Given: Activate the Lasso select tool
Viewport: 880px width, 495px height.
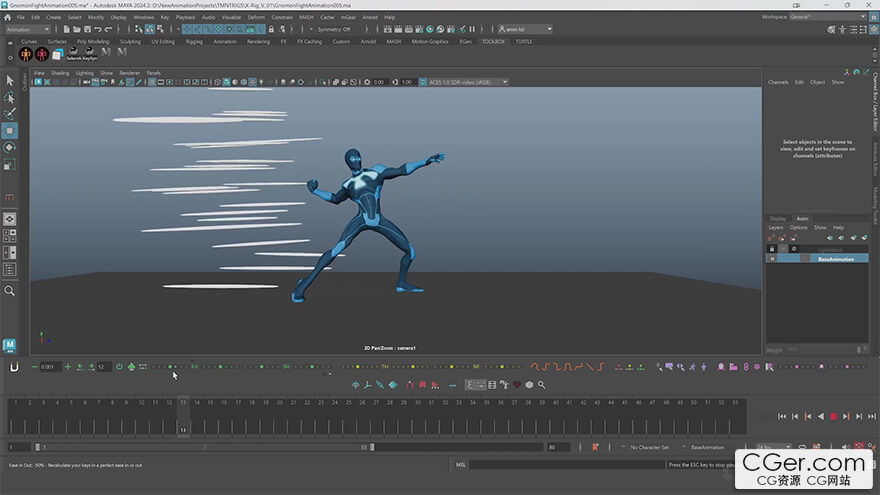Looking at the screenshot, I should [9, 97].
